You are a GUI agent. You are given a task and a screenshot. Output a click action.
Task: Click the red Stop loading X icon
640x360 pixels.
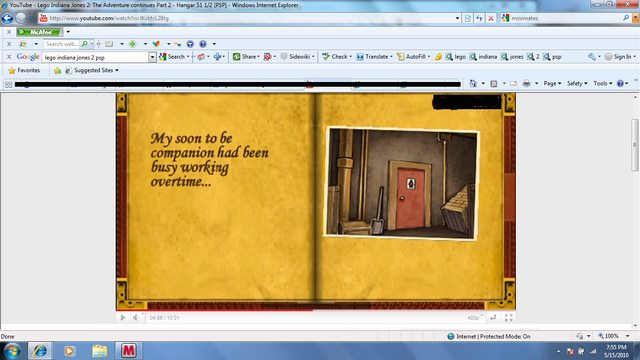(491, 18)
